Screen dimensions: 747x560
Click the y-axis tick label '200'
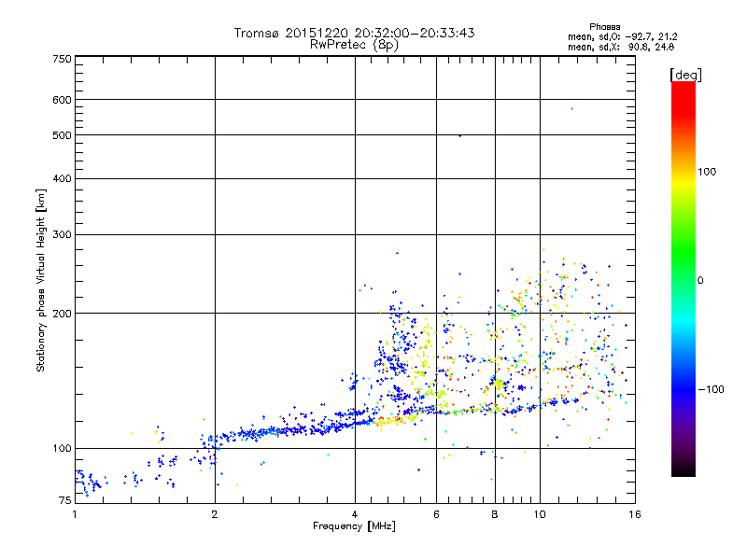[x=63, y=314]
